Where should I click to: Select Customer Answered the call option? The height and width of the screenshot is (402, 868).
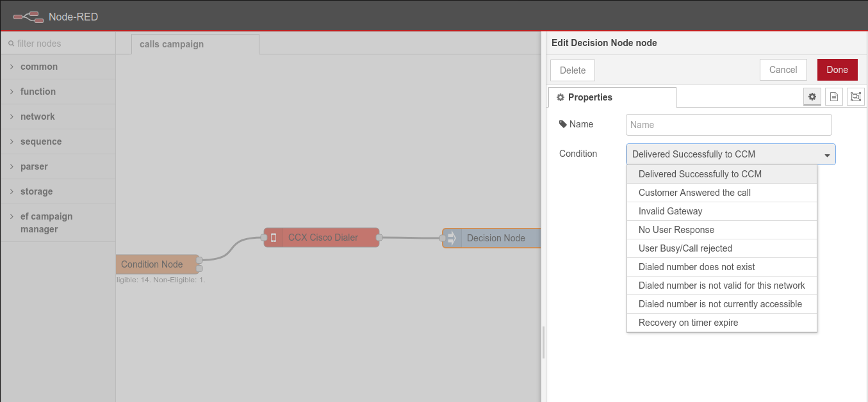click(x=694, y=193)
